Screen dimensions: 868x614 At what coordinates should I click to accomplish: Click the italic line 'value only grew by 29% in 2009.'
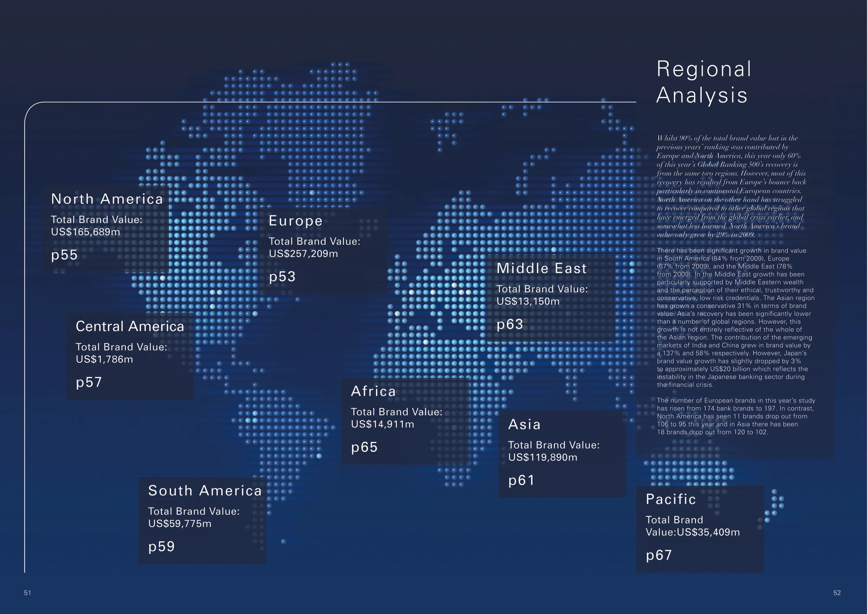click(x=706, y=235)
